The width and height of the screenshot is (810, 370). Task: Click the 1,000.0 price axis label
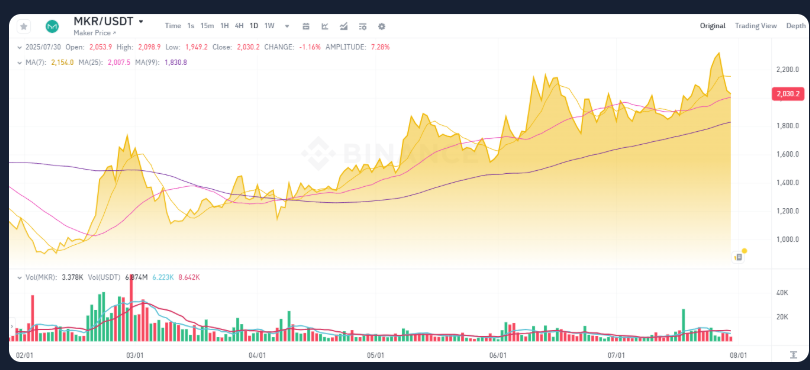click(x=788, y=239)
